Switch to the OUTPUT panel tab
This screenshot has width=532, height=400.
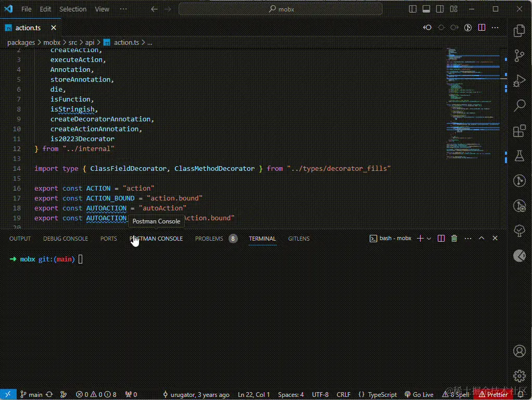point(20,239)
